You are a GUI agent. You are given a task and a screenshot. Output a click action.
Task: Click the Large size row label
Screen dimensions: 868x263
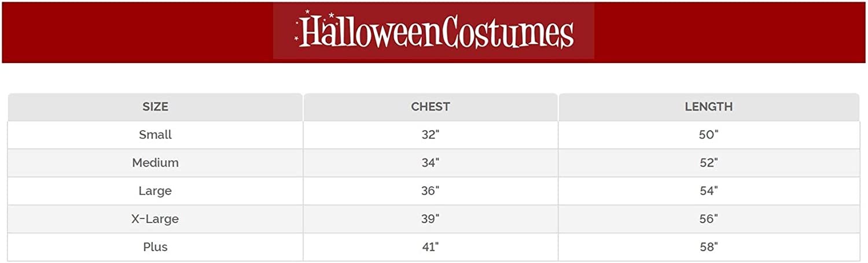155,191
